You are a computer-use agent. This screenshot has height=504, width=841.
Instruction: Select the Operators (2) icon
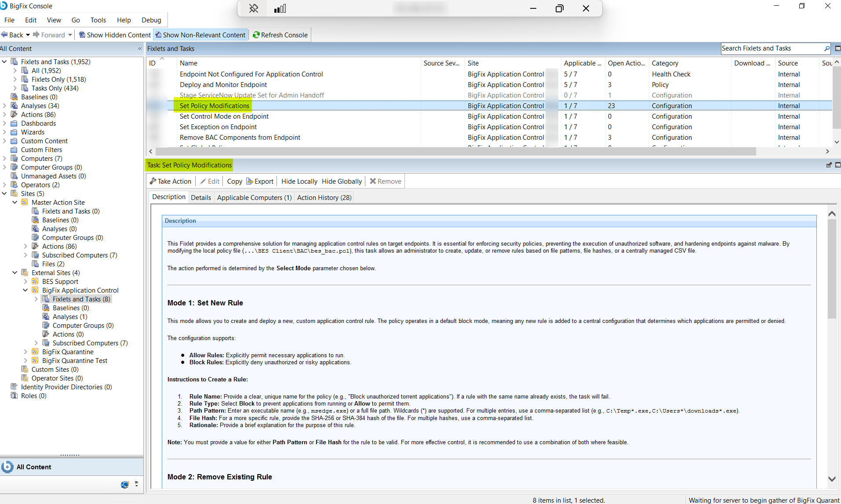click(x=14, y=185)
